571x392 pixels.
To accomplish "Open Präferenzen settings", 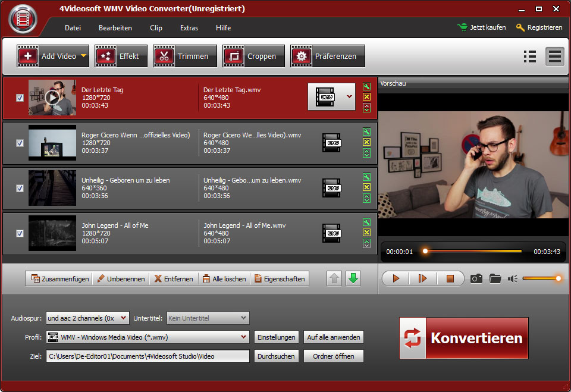I will pos(327,56).
